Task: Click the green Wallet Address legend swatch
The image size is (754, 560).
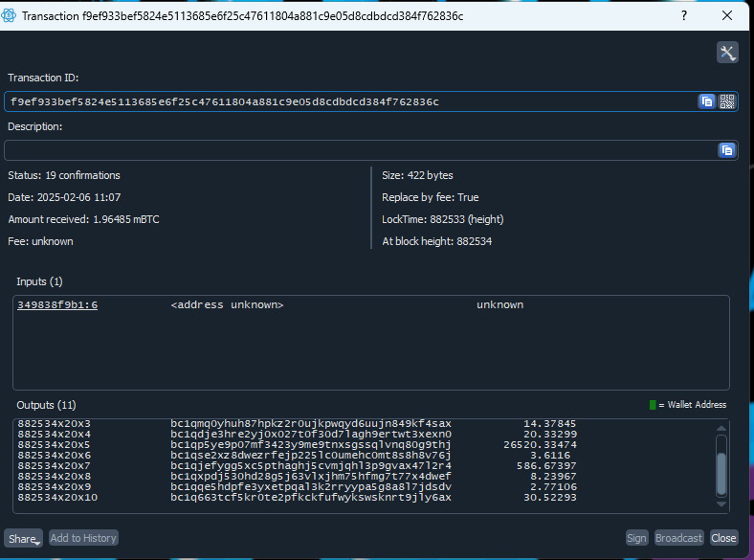Action: click(653, 405)
